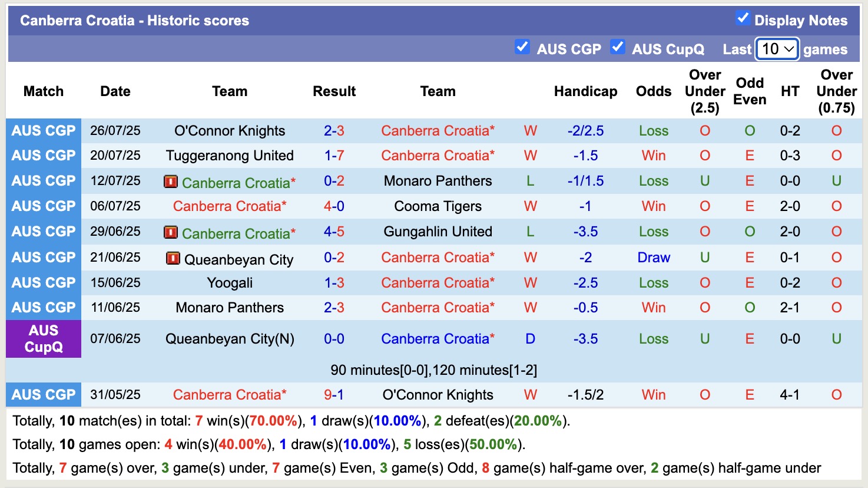Click the purple AUS CupQ badge

(43, 339)
